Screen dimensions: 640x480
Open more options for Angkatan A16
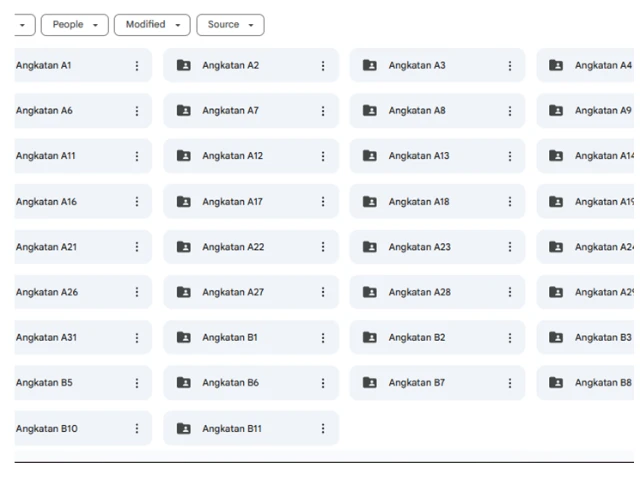(137, 202)
